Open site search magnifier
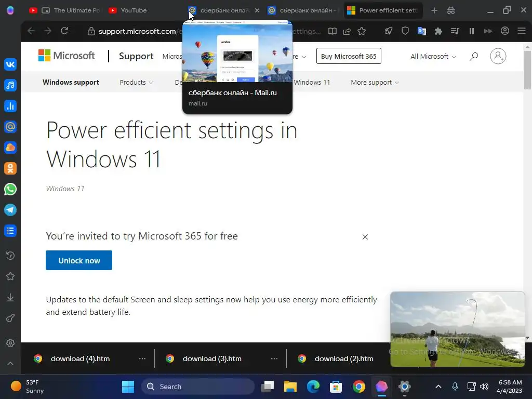The image size is (532, 399). pyautogui.click(x=474, y=56)
